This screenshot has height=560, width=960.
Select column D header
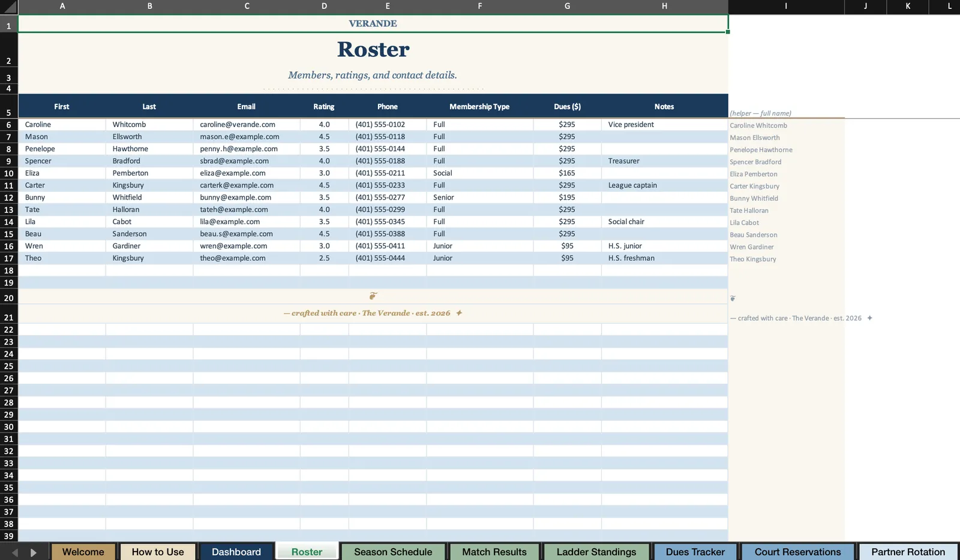[324, 6]
